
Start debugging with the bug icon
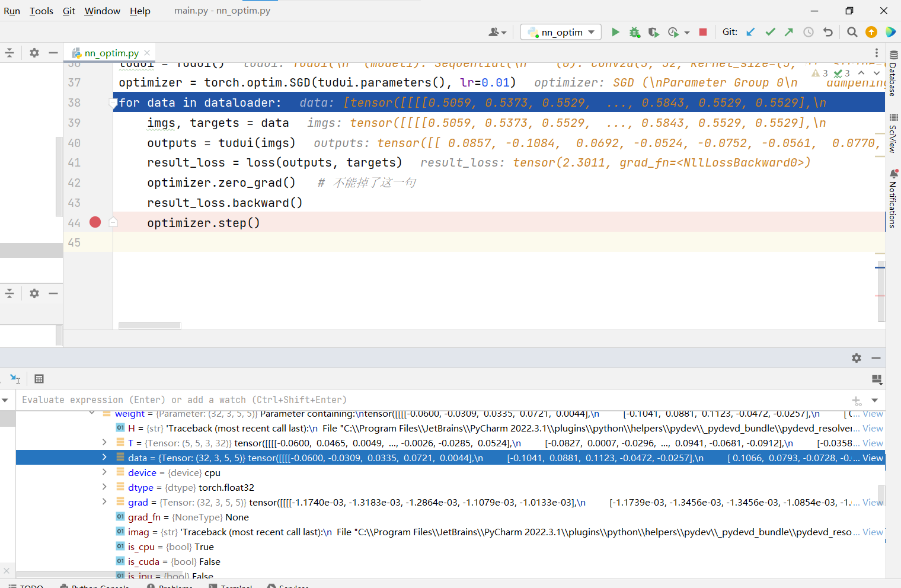pyautogui.click(x=635, y=32)
